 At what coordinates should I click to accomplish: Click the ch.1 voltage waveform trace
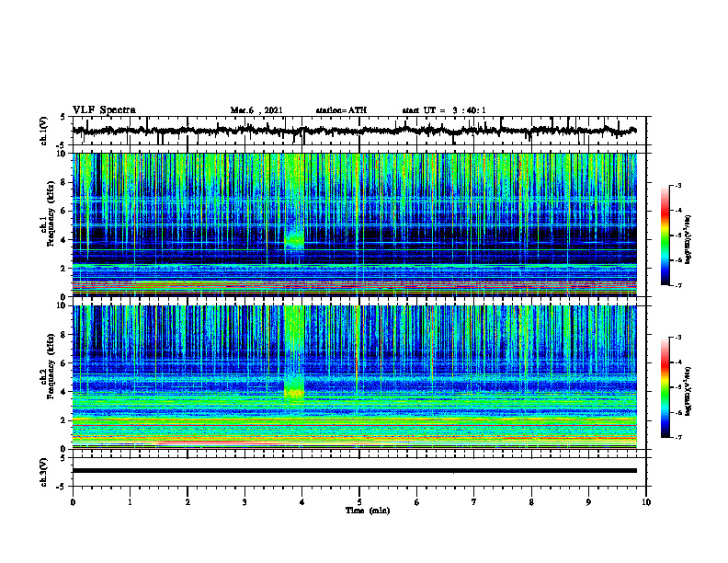[x=354, y=131]
